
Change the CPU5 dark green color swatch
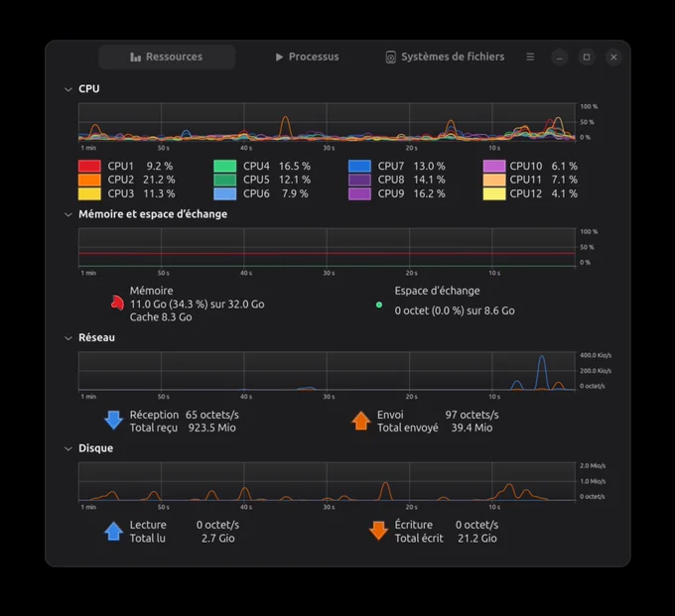tap(224, 180)
